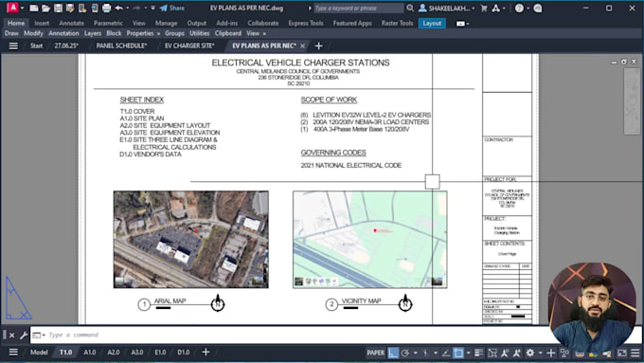Expand the Redo history dropdown arrow
644x363 pixels.
pos(146,8)
